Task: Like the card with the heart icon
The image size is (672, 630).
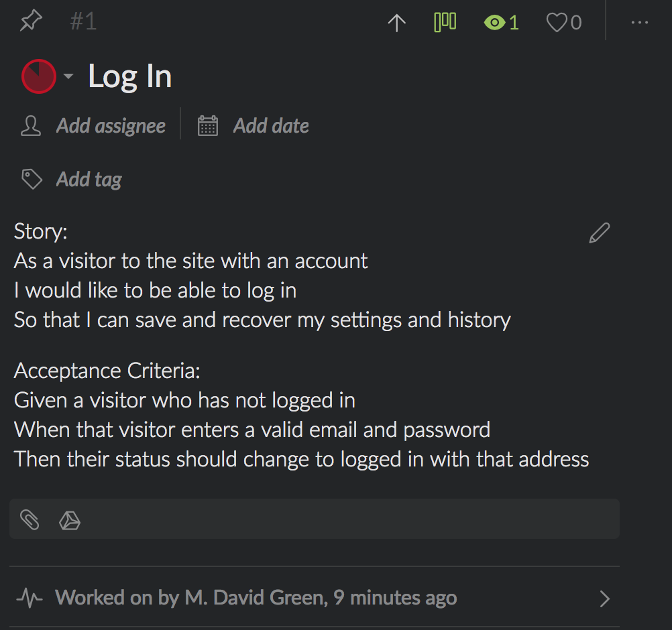Action: click(557, 23)
